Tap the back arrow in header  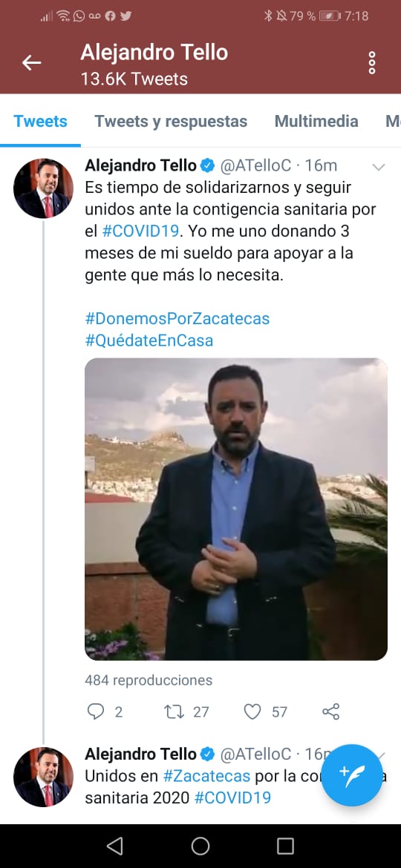[32, 62]
